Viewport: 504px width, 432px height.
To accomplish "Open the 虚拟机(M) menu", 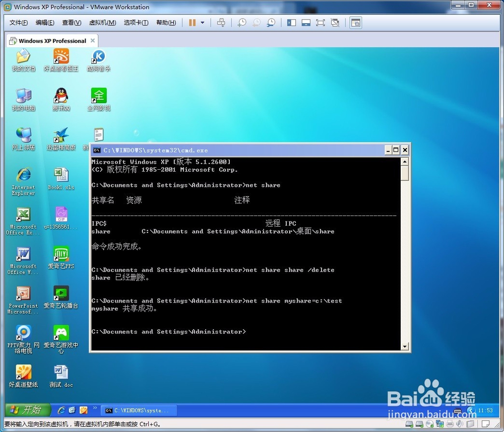I will click(102, 23).
